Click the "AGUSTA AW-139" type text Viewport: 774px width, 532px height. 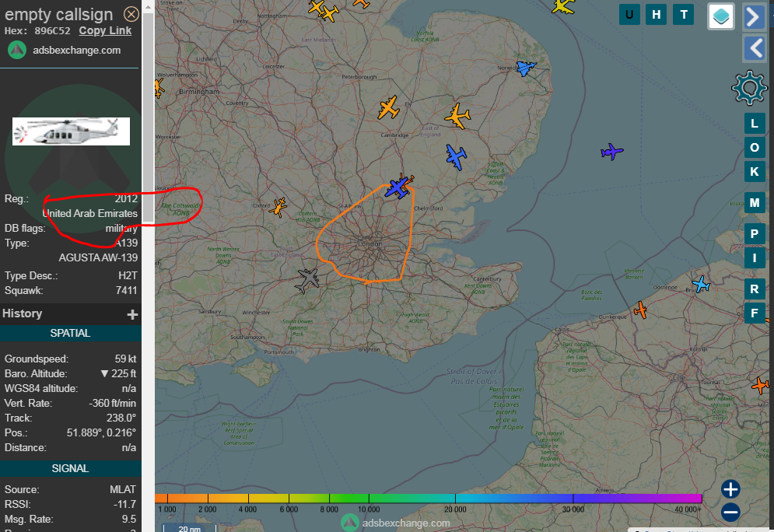[x=98, y=257]
